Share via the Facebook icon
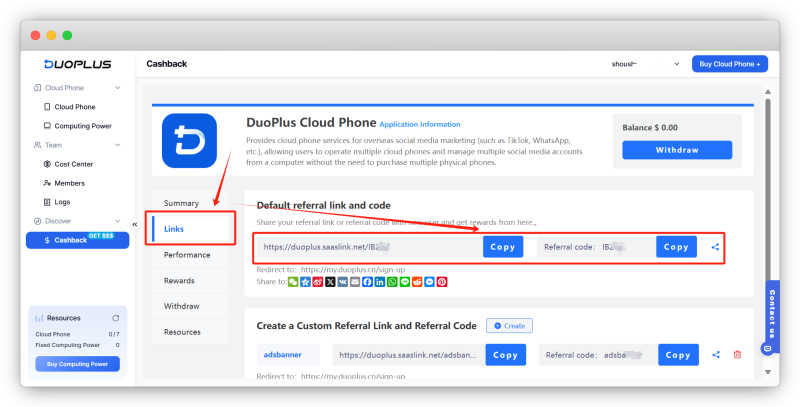800x407 pixels. click(x=367, y=283)
